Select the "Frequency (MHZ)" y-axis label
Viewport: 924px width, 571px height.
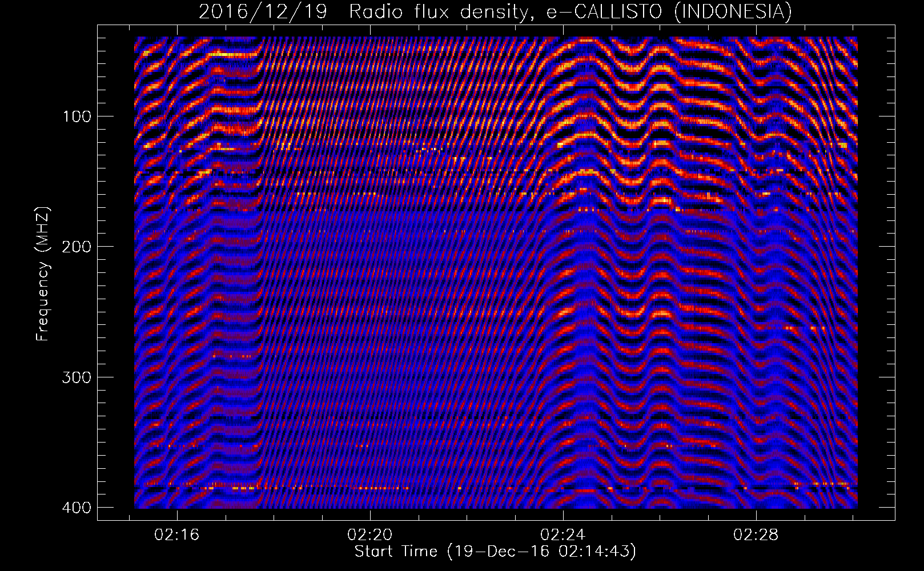click(x=43, y=274)
